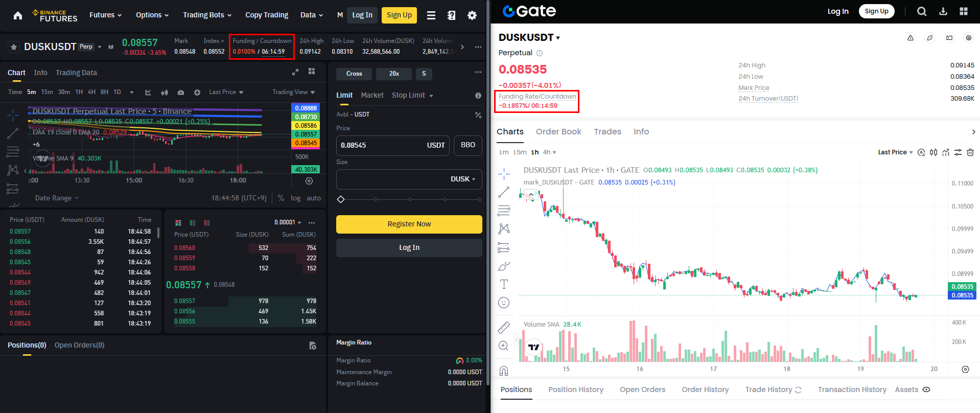
Task: Open the Trading Data tab on Binance
Action: pyautogui.click(x=76, y=73)
